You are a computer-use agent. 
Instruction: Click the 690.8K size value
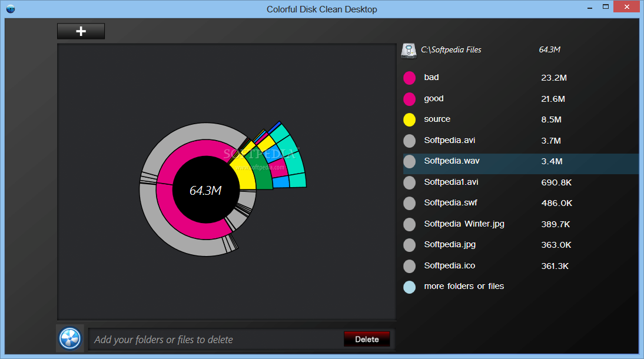[556, 182]
